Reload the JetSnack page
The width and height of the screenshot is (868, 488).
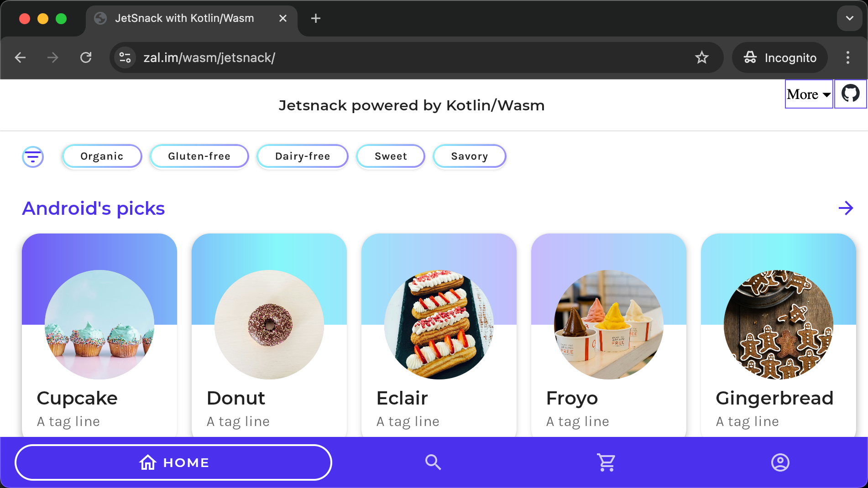pos(86,57)
